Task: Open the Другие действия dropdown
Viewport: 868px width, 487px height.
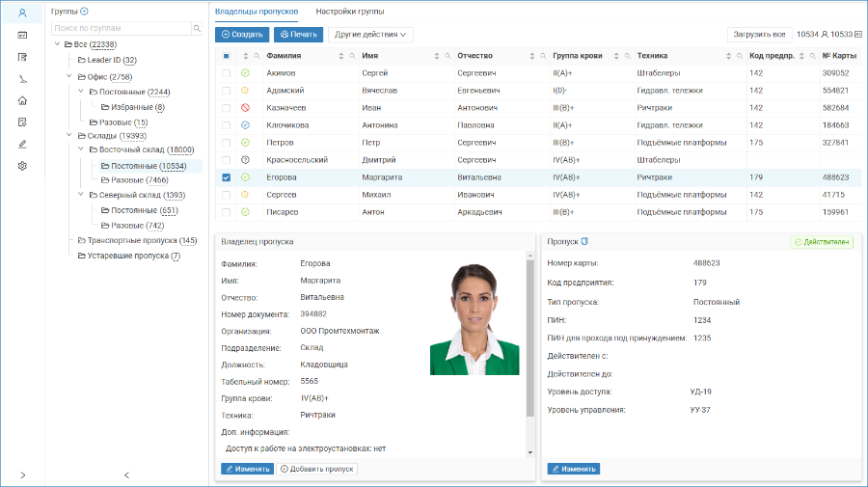Action: coord(370,35)
